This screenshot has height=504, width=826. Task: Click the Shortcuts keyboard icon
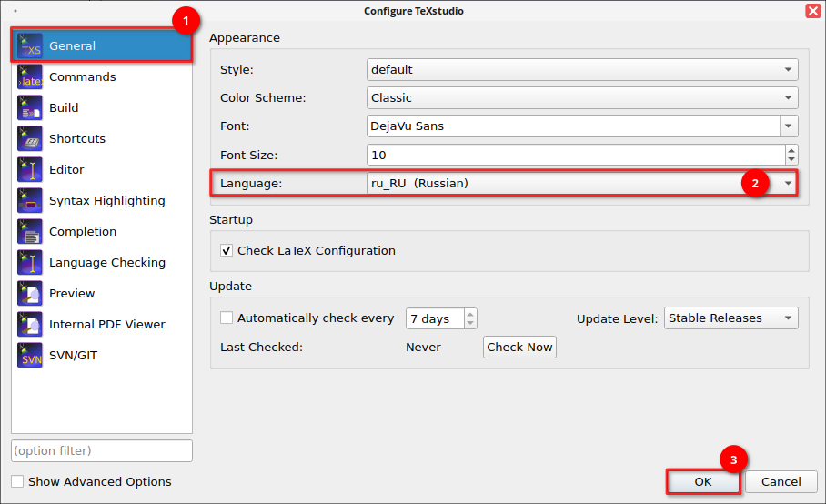pos(30,138)
